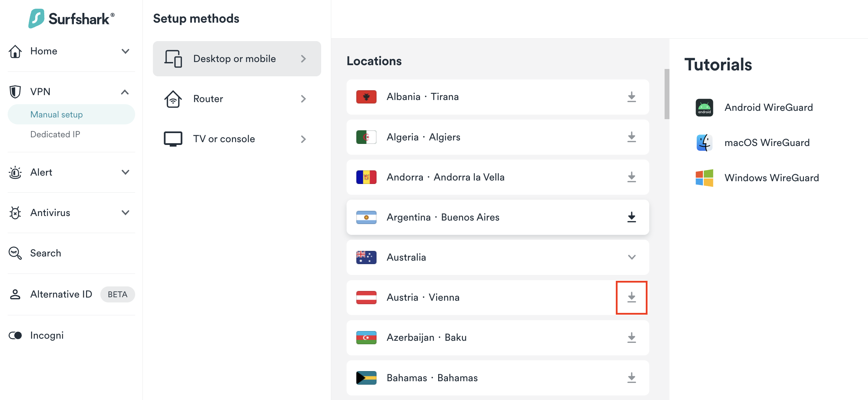Click the Alternative ID BETA badge
Screen dimensions: 868x400
117,294
